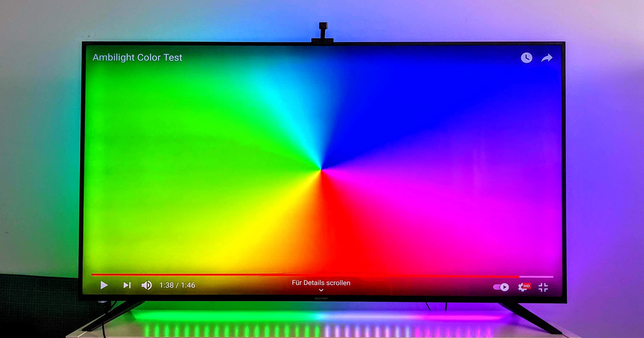The width and height of the screenshot is (644, 338).
Task: Click the center of the color wheel video
Action: pyautogui.click(x=322, y=169)
